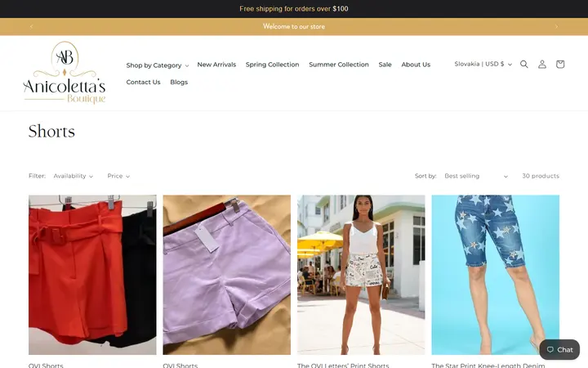588x368 pixels.
Task: Click The Star Print Knee-Length Denim title
Action: (x=488, y=366)
